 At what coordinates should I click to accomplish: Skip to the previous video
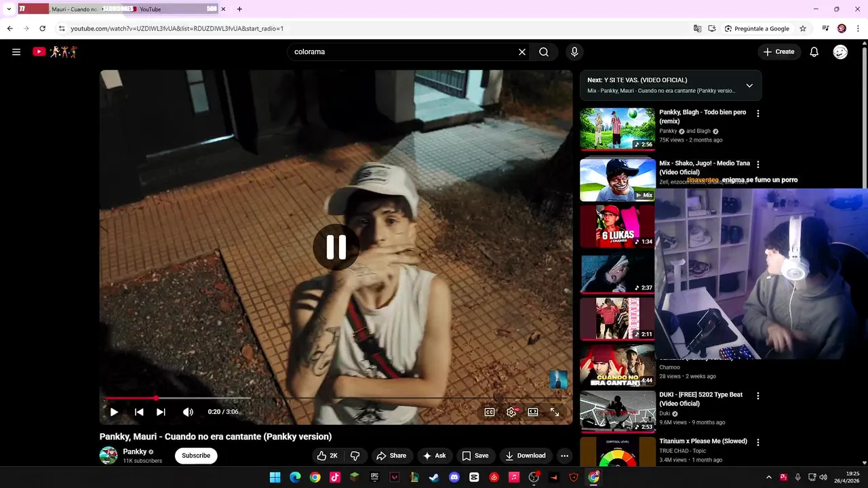tap(139, 412)
